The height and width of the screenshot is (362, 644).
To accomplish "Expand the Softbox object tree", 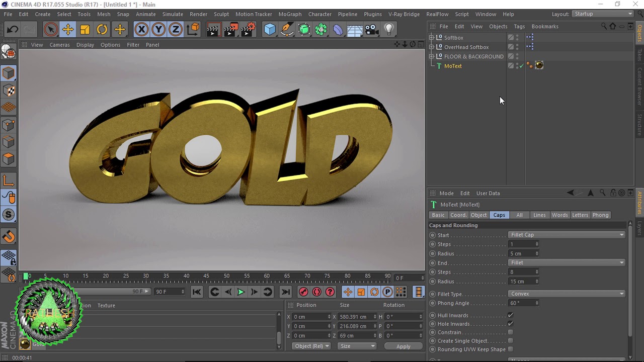I will (x=431, y=38).
